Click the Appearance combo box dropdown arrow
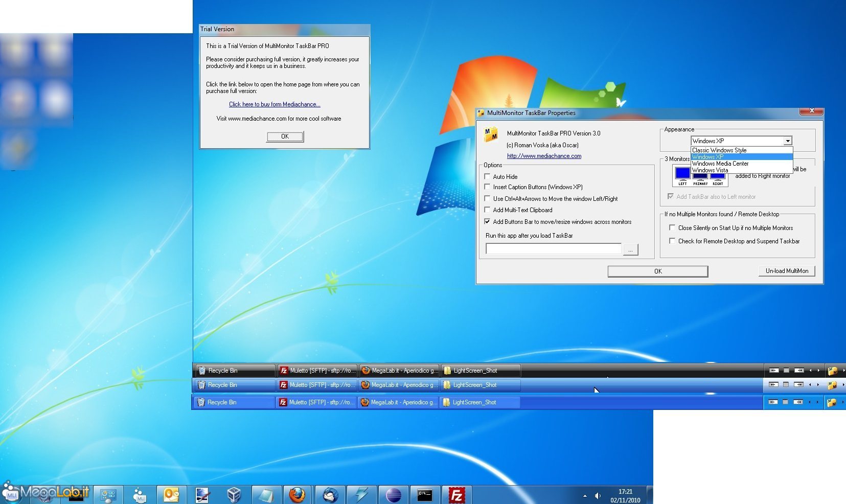Viewport: 846px width, 504px height. [788, 141]
